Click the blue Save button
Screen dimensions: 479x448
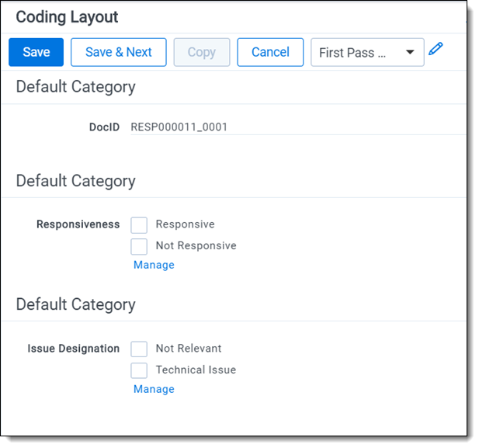36,52
